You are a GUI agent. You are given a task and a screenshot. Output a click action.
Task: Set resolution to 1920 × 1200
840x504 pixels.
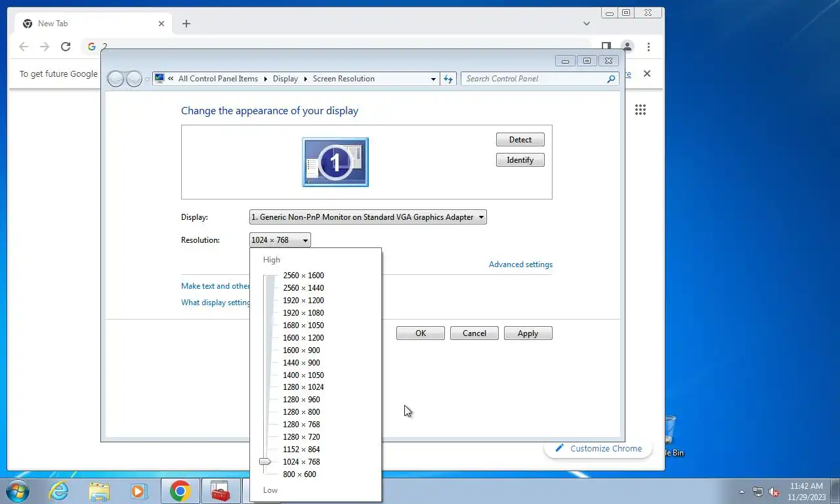pos(303,301)
